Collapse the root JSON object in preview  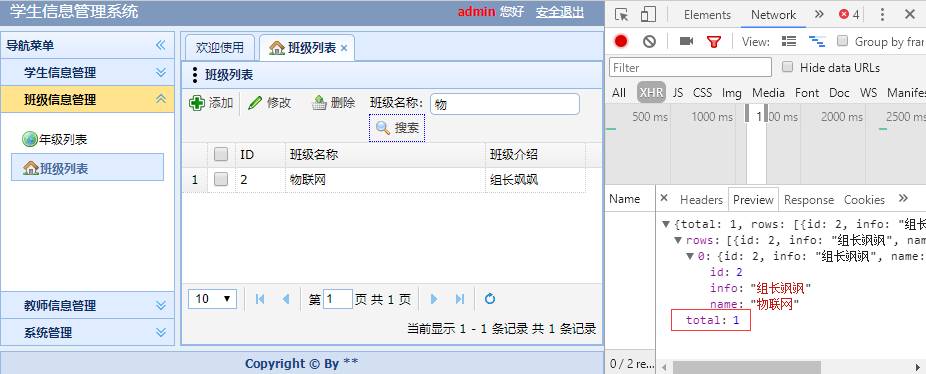pos(666,225)
